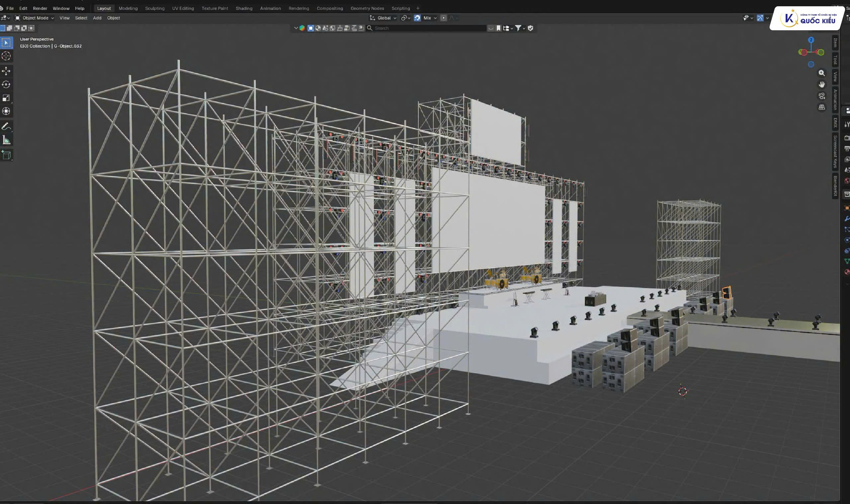850x504 pixels.
Task: Open the Render menu
Action: pos(40,8)
